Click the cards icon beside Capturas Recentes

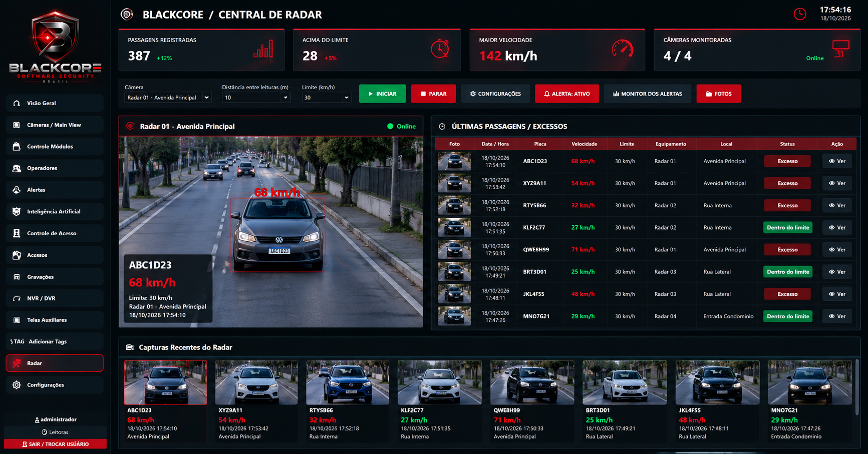pyautogui.click(x=130, y=347)
